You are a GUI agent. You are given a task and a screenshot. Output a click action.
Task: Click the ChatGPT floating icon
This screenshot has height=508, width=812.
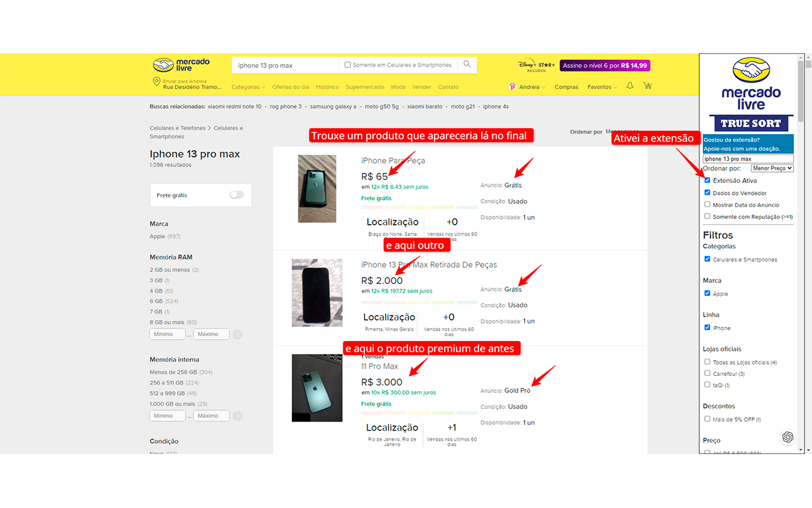pyautogui.click(x=788, y=437)
